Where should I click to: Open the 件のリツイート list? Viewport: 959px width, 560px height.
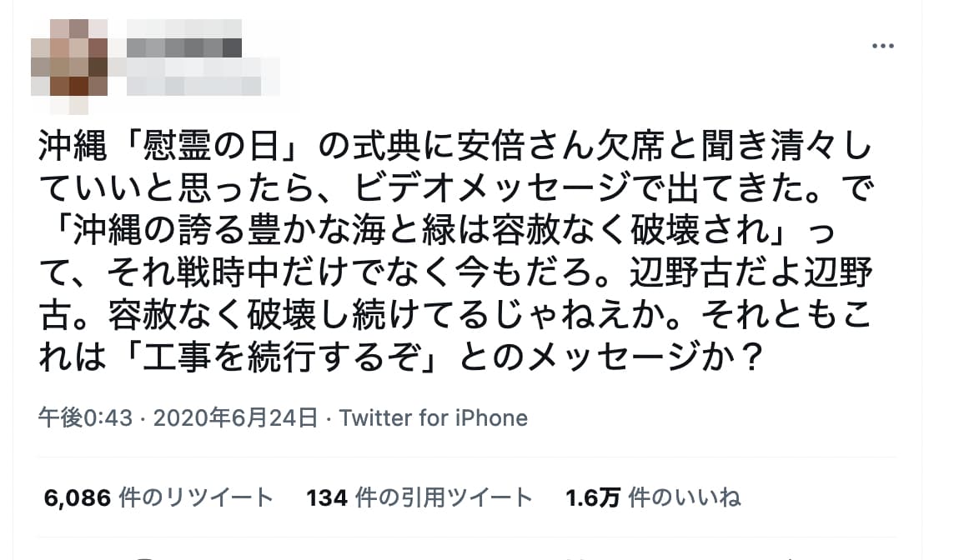[196, 498]
